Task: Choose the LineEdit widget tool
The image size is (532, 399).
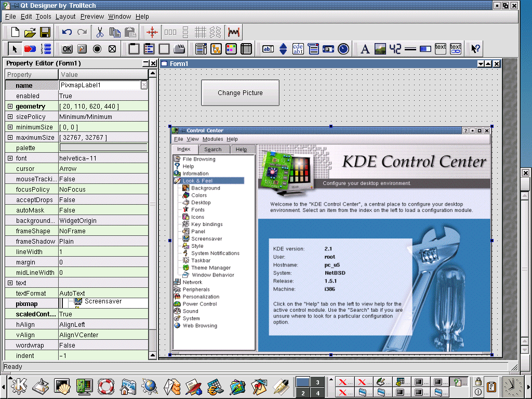Action: (268, 49)
